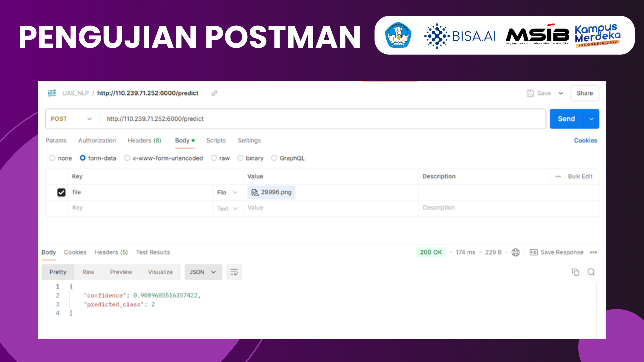
Task: Uncheck the file key row checkbox
Action: (61, 192)
